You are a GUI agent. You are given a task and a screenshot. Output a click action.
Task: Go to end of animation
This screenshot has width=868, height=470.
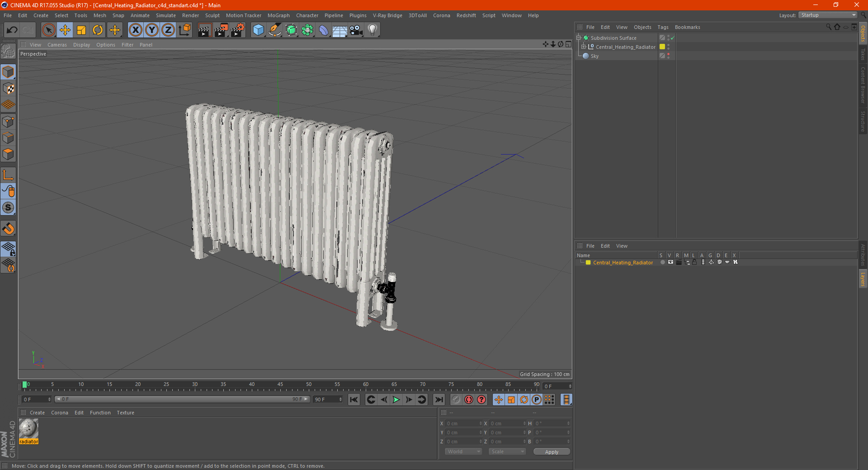439,399
